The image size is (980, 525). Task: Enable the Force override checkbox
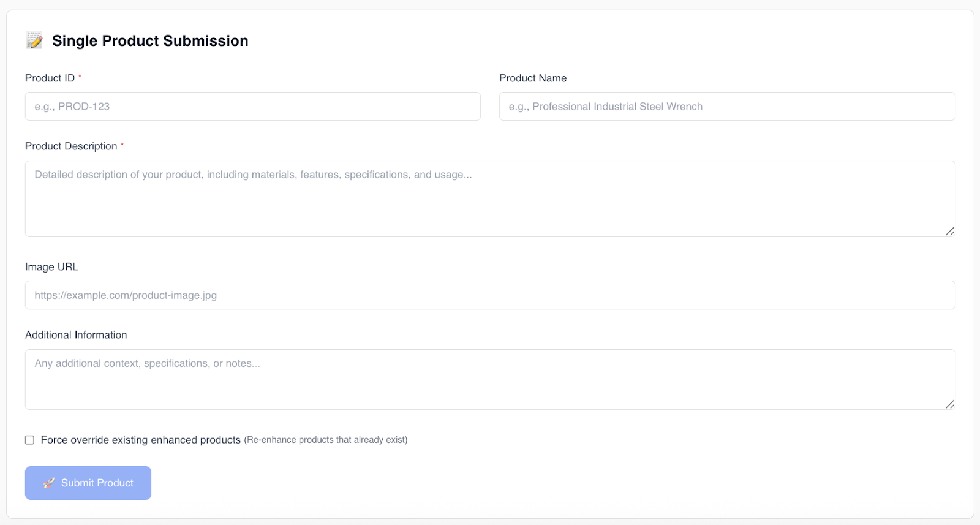[x=29, y=440]
